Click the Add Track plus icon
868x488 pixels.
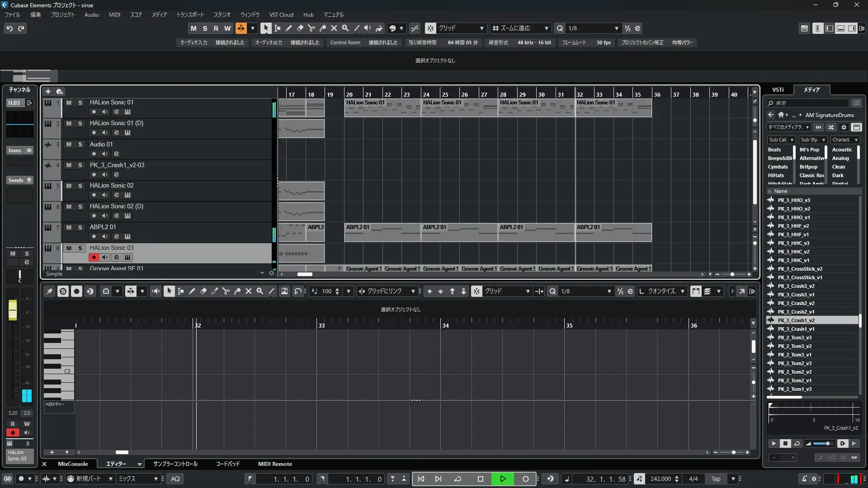(48, 91)
